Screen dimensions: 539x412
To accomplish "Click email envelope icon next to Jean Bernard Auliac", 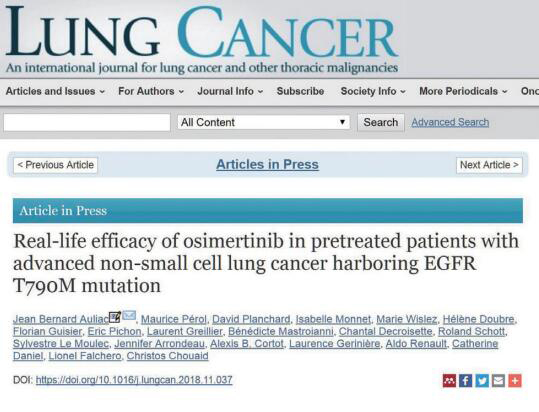I will [x=129, y=315].
